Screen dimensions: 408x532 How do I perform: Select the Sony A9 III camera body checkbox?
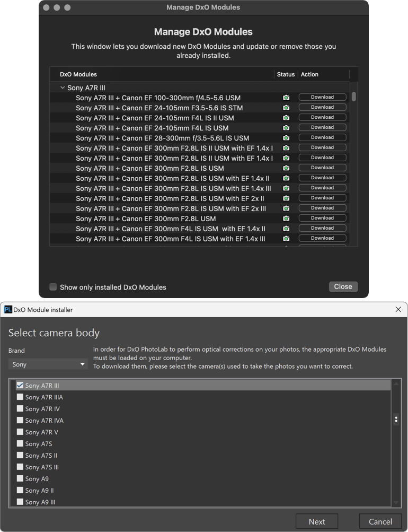click(20, 502)
